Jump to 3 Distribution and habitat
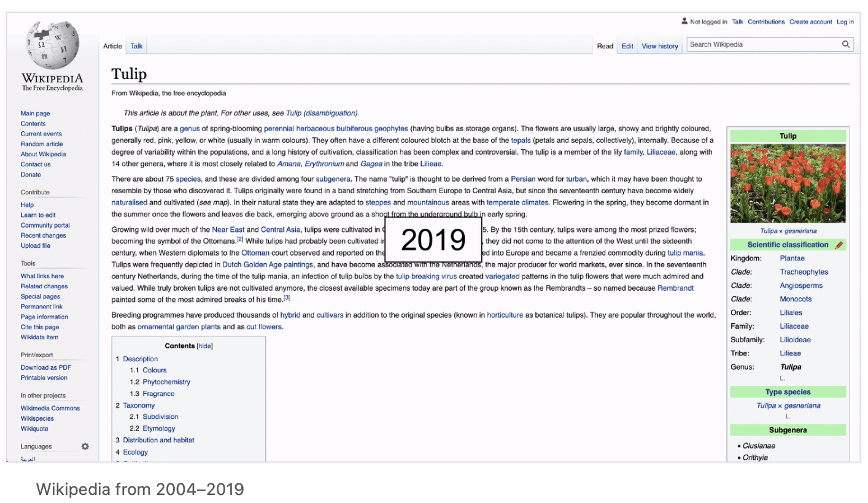Viewport: 868px width, 503px height. click(x=158, y=440)
